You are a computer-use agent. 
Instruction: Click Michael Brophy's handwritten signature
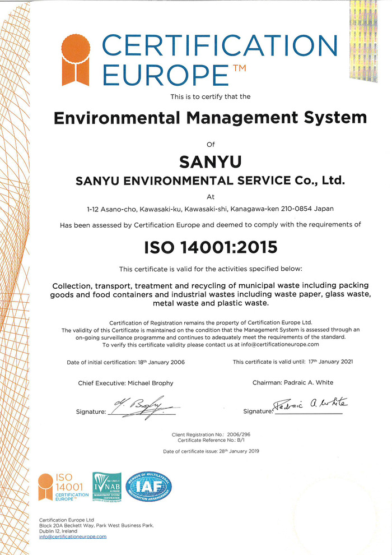139,406
